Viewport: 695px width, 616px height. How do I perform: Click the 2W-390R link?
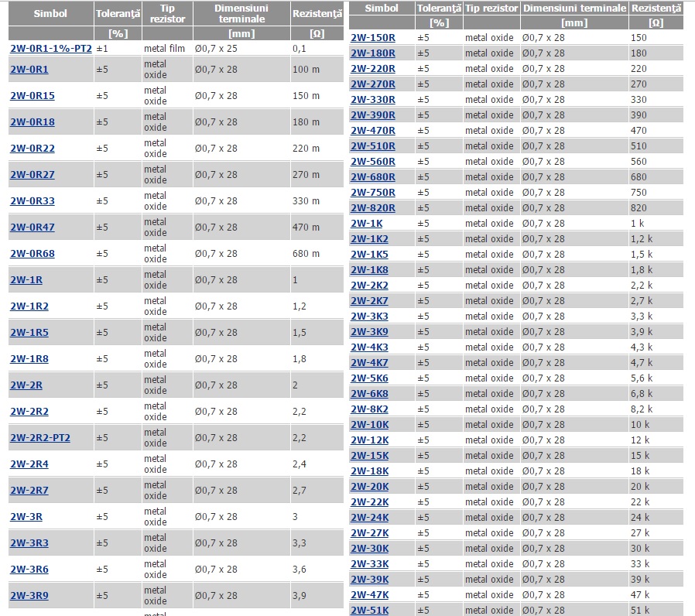coord(373,115)
